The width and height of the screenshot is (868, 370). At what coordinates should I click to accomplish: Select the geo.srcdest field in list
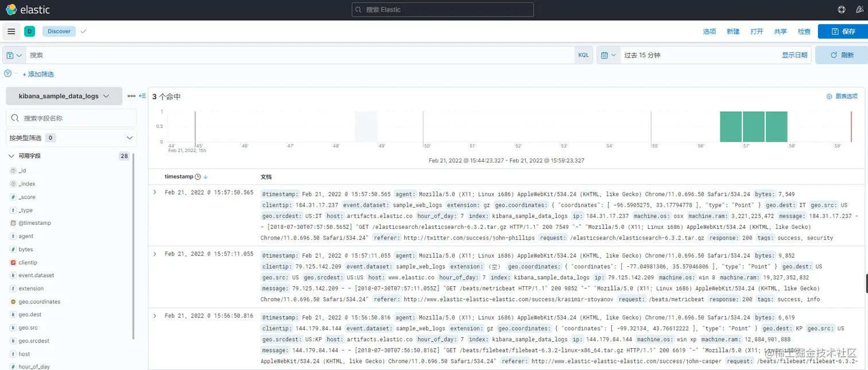[x=34, y=341]
